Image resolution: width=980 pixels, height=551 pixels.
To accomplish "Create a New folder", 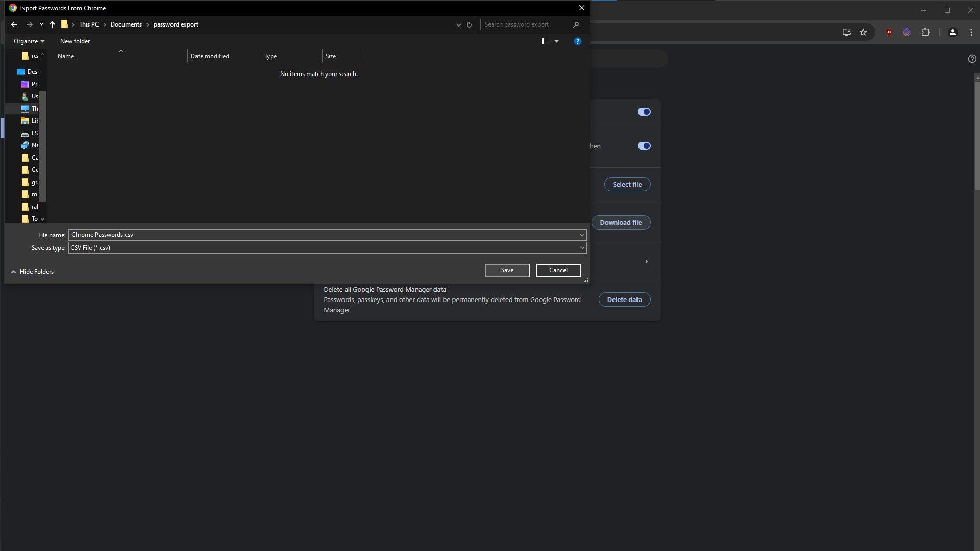I will (75, 41).
